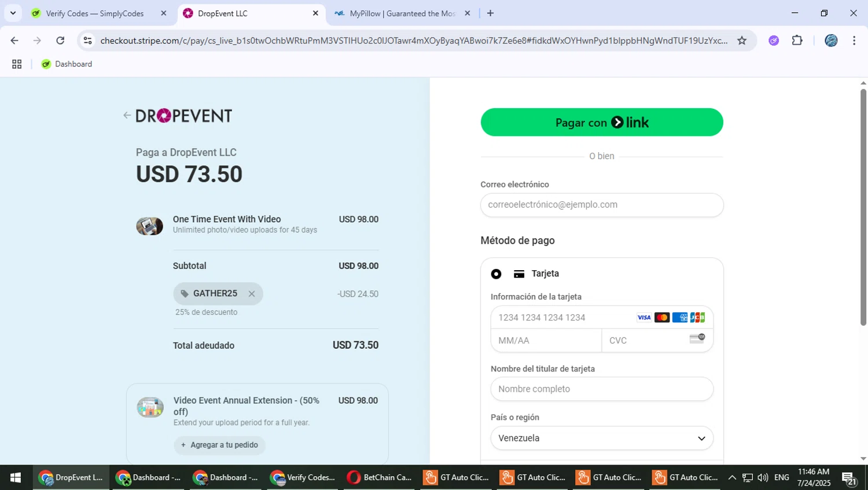Add Annual Extension to your order
Image resolution: width=868 pixels, height=490 pixels.
219,445
